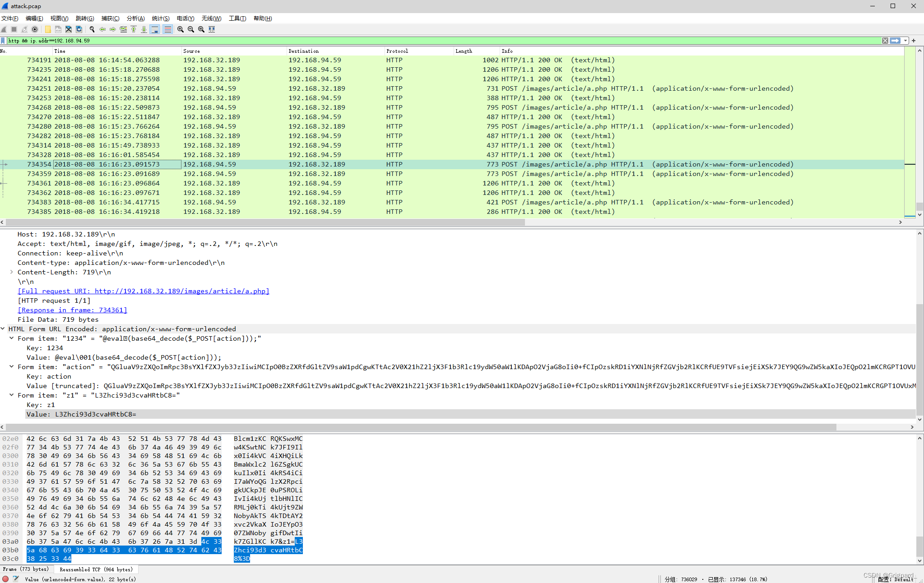Open the display filter history dropdown

tap(905, 41)
